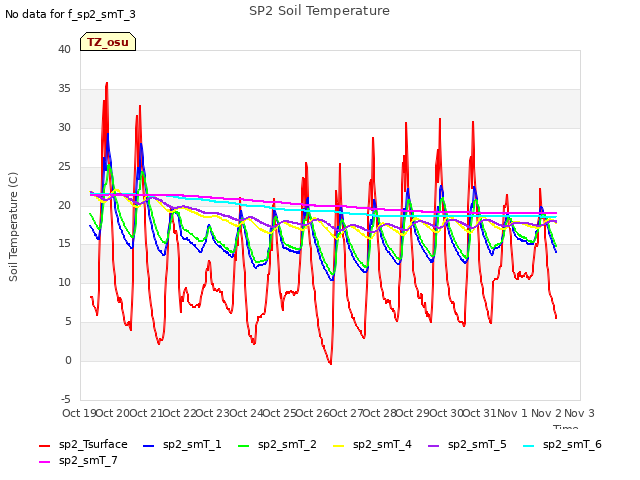Click the Oct 28 x-axis date label
The width and height of the screenshot is (640, 480).
pos(379,413)
